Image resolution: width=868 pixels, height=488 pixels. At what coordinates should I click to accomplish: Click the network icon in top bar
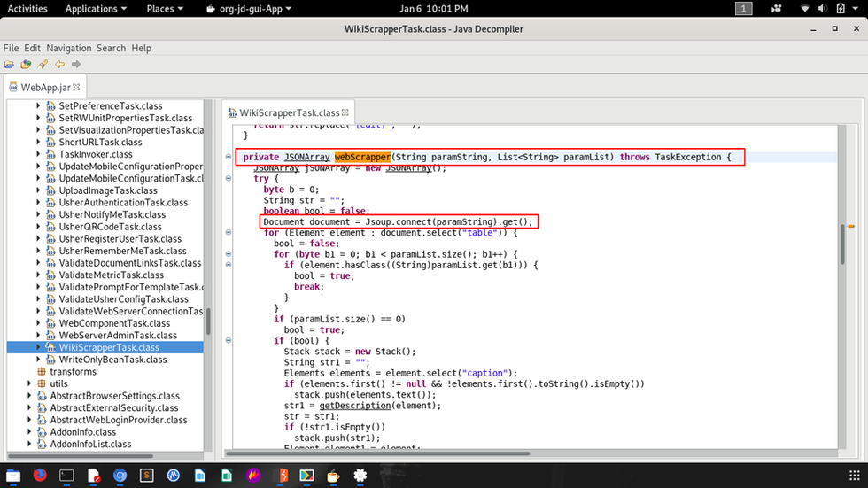805,8
